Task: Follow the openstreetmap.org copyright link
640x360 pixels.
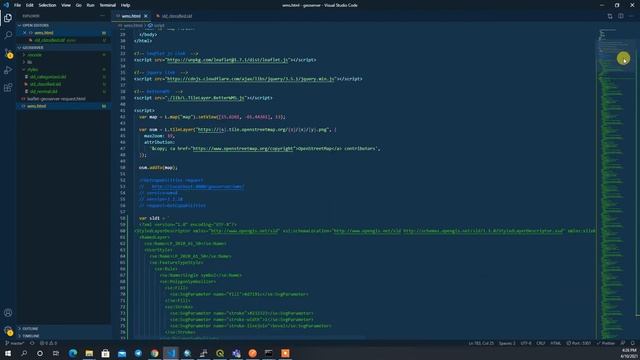Action: pyautogui.click(x=242, y=149)
